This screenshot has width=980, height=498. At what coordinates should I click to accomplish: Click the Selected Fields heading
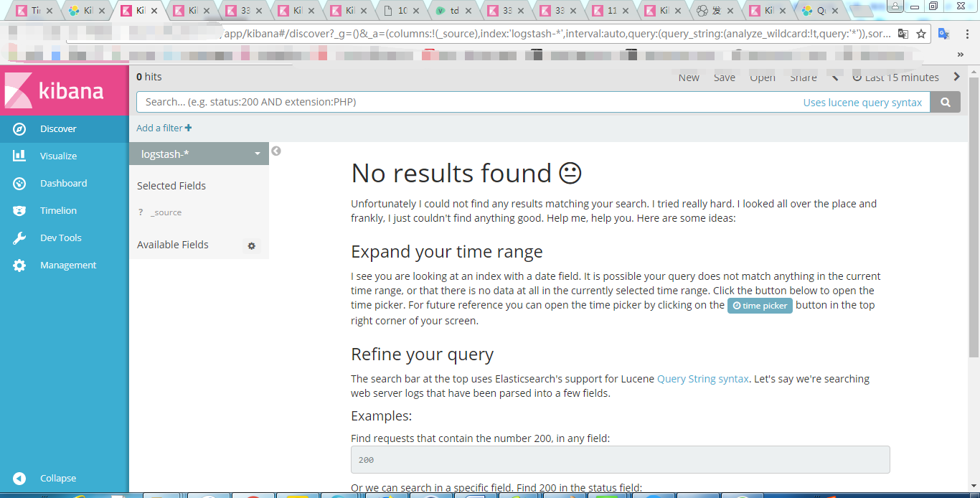[171, 186]
